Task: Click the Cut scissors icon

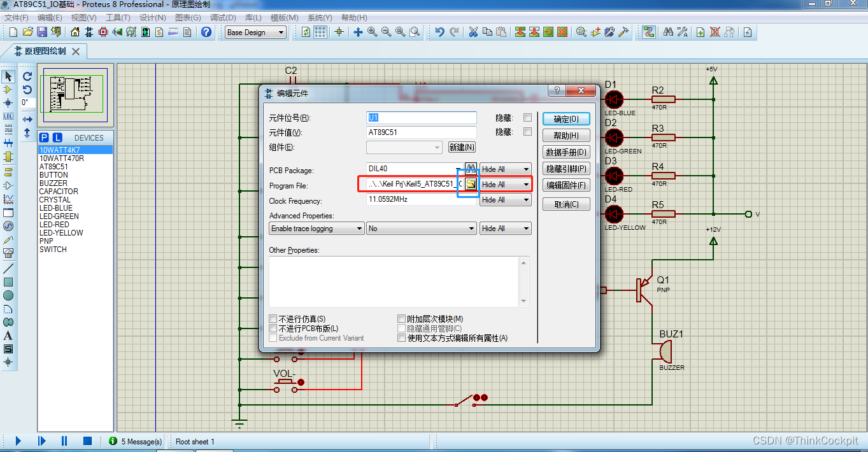Action: click(473, 32)
